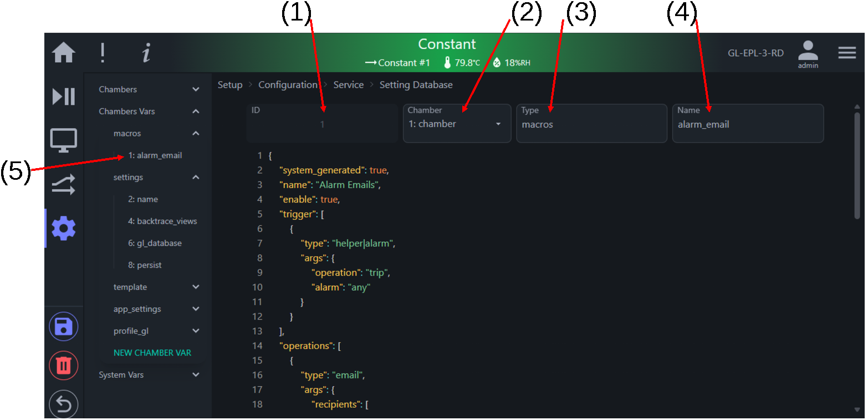Viewport: 868px width, 420px height.
Task: Click the scrollbar up arrow
Action: 857,107
